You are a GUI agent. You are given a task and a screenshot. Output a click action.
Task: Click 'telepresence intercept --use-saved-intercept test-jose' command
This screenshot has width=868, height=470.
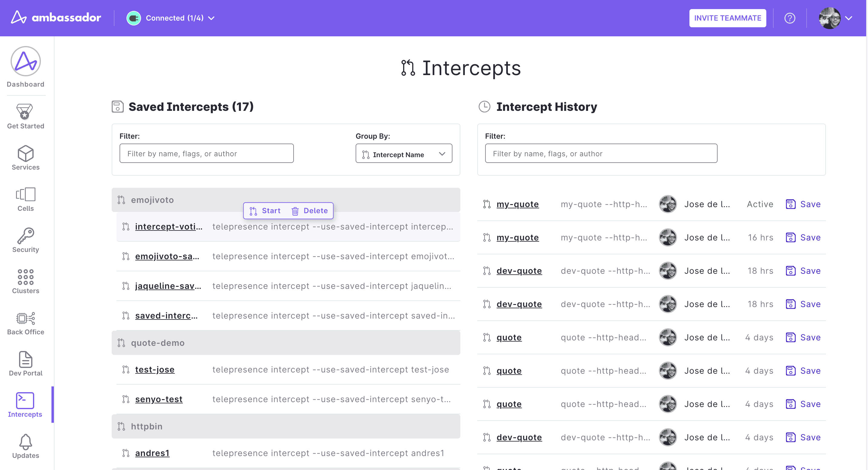(x=330, y=369)
